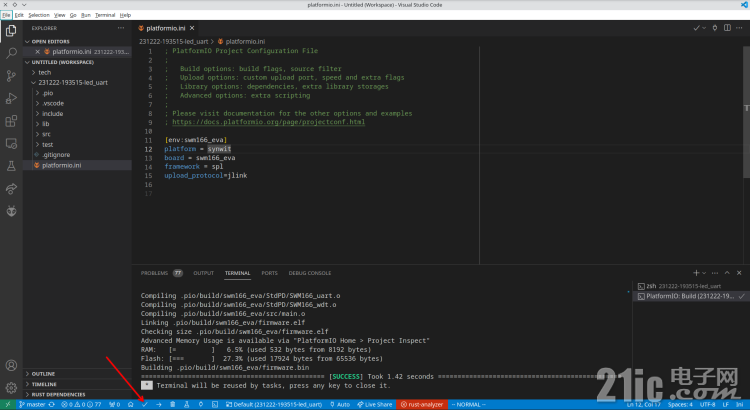The width and height of the screenshot is (750, 410).
Task: Open Source Control view in activity bar
Action: pyautogui.click(x=11, y=76)
